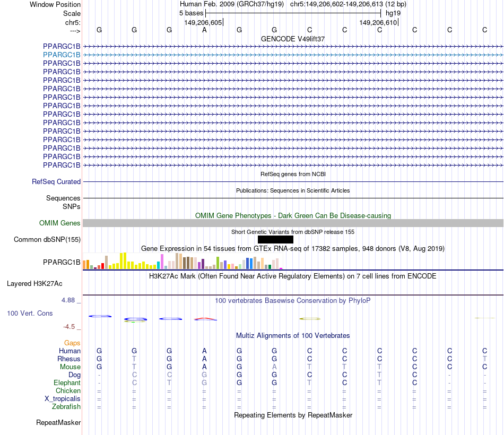Screen dimensions: 504x435
Task: Select the Elephant alignment row label
Action: 67,383
